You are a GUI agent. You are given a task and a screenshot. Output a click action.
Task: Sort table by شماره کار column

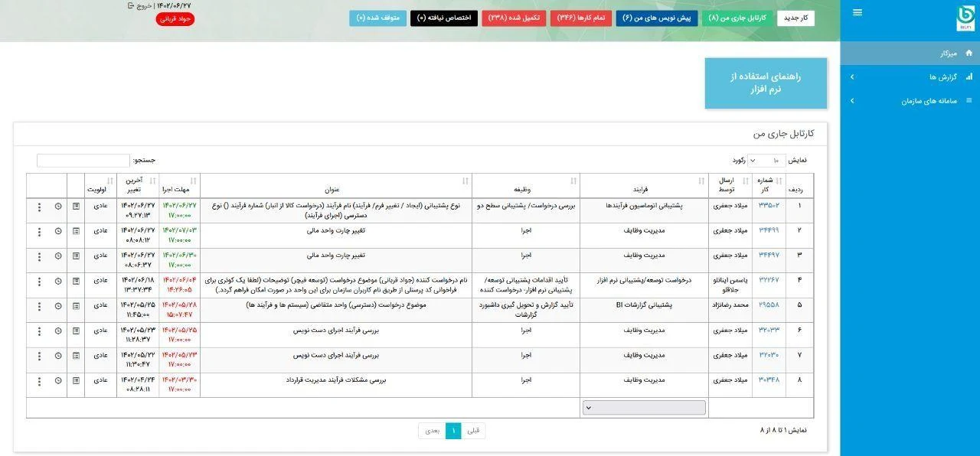click(x=769, y=185)
